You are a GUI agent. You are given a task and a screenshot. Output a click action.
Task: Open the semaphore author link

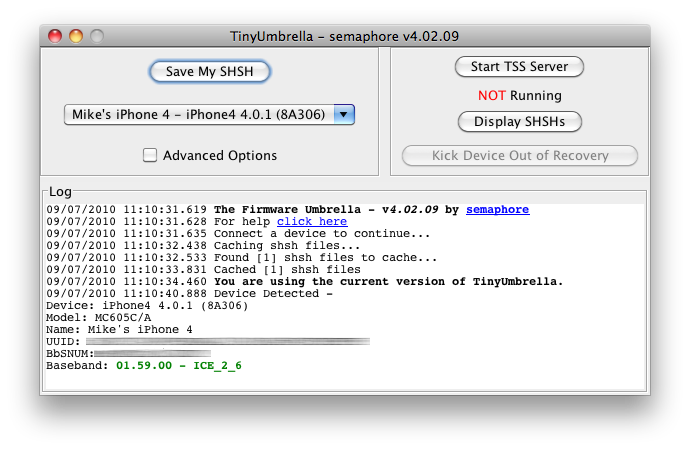498,209
